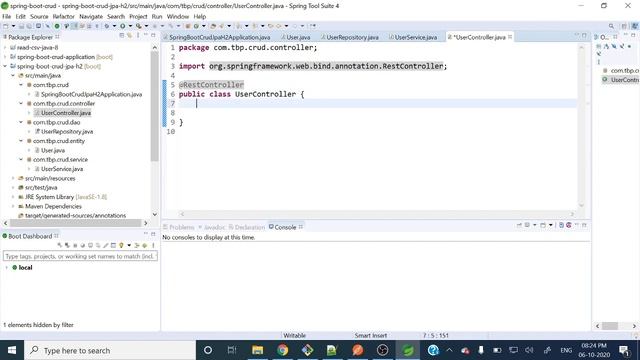The height and width of the screenshot is (360, 640).
Task: Expand the Maven Dependencies node
Action: pyautogui.click(x=13, y=206)
